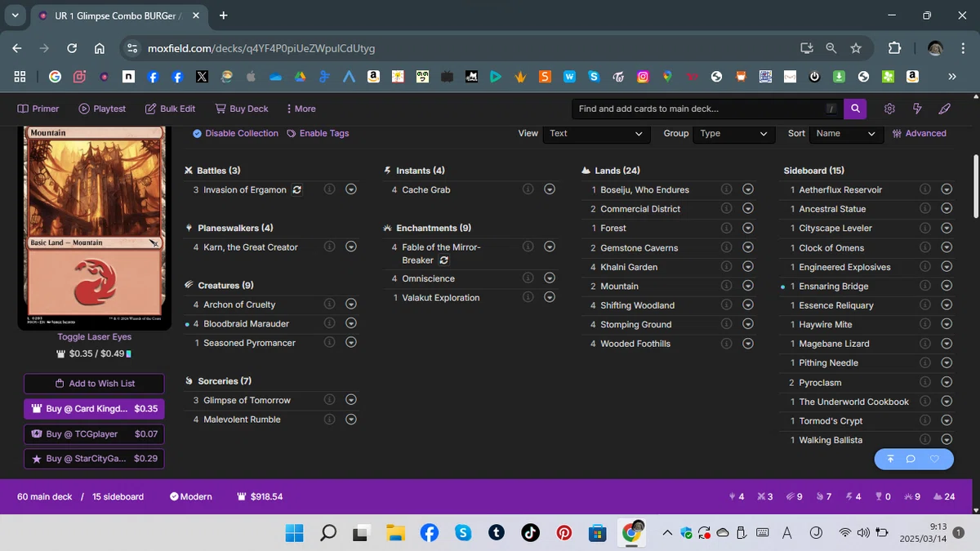The image size is (980, 551).
Task: Open a new browser tab
Action: (x=224, y=16)
